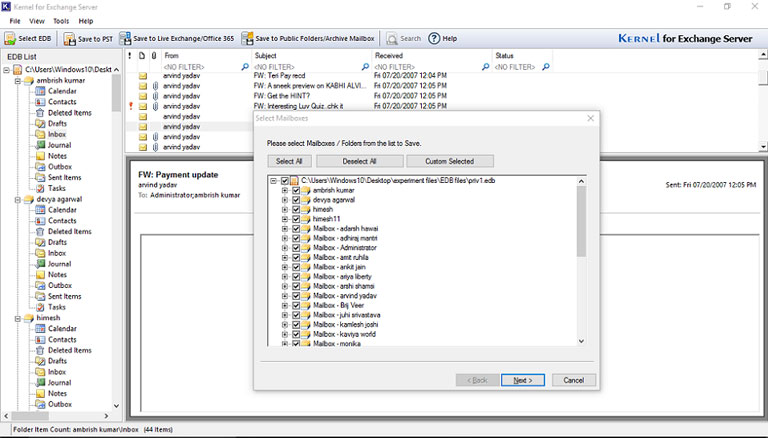The height and width of the screenshot is (438, 768).
Task: Uncheck the ambrish kumar mailbox checkbox
Action: (x=296, y=190)
